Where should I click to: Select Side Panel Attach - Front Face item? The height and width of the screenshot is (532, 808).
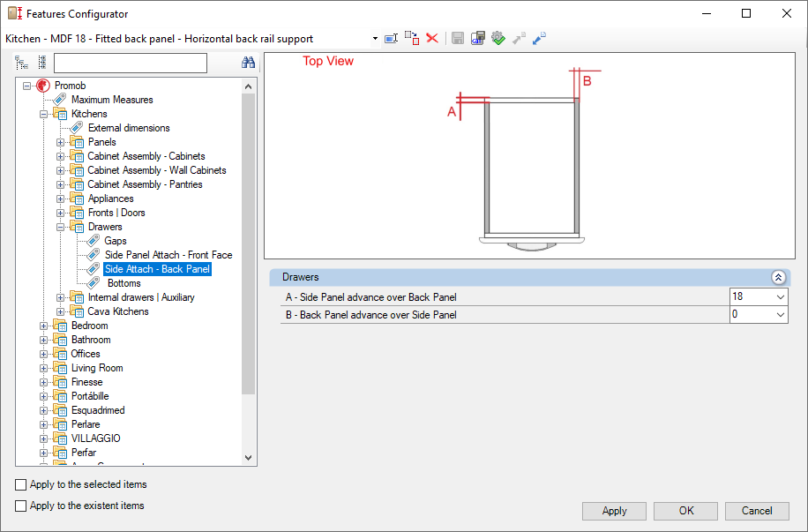pos(168,255)
